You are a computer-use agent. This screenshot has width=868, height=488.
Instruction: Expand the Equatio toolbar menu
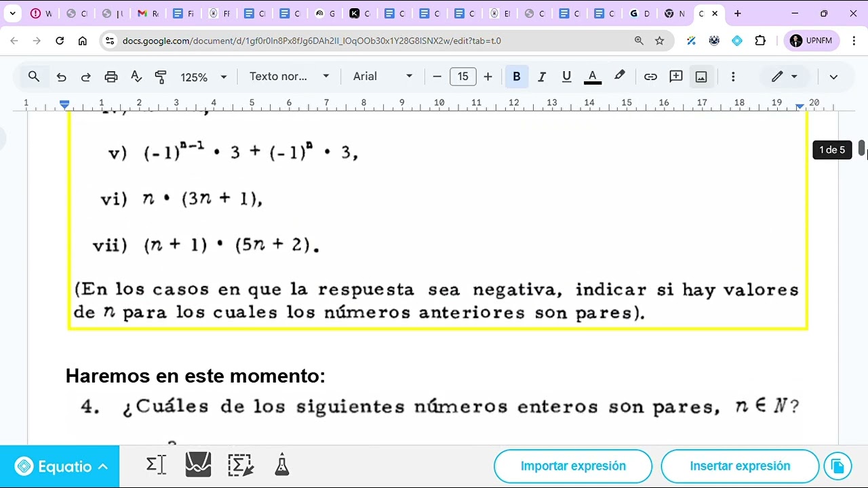tap(60, 466)
